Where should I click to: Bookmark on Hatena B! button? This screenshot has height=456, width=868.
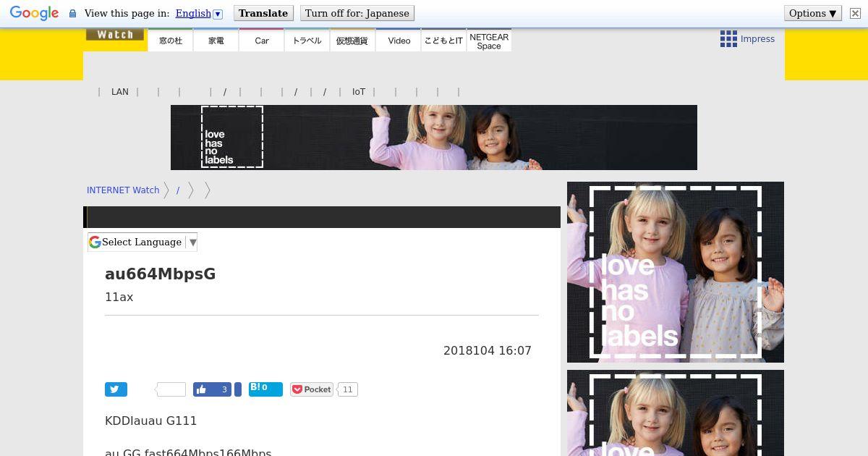265,389
